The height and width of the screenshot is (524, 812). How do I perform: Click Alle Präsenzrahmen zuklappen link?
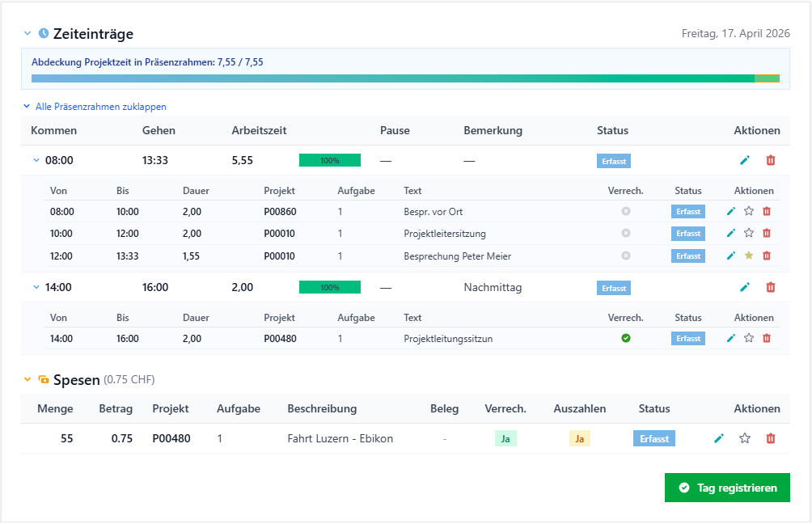coord(100,107)
